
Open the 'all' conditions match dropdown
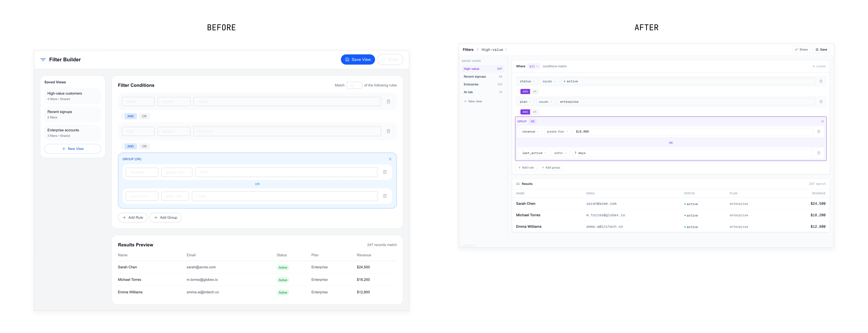(533, 66)
